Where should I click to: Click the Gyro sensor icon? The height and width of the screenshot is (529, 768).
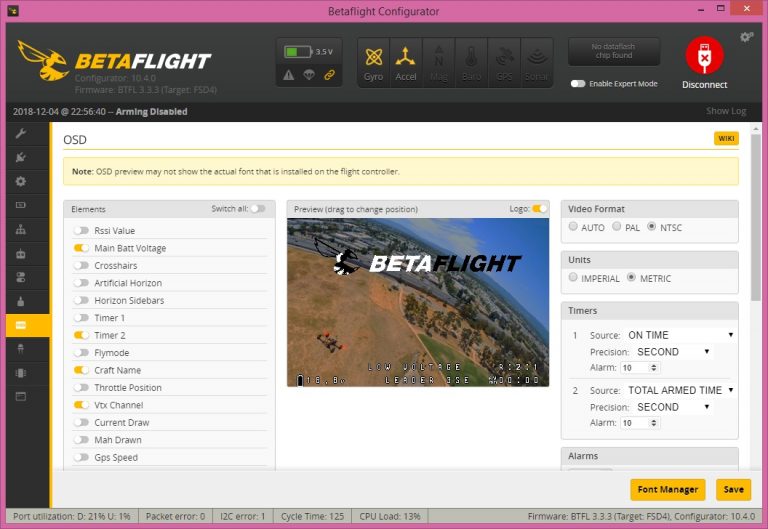(x=373, y=63)
